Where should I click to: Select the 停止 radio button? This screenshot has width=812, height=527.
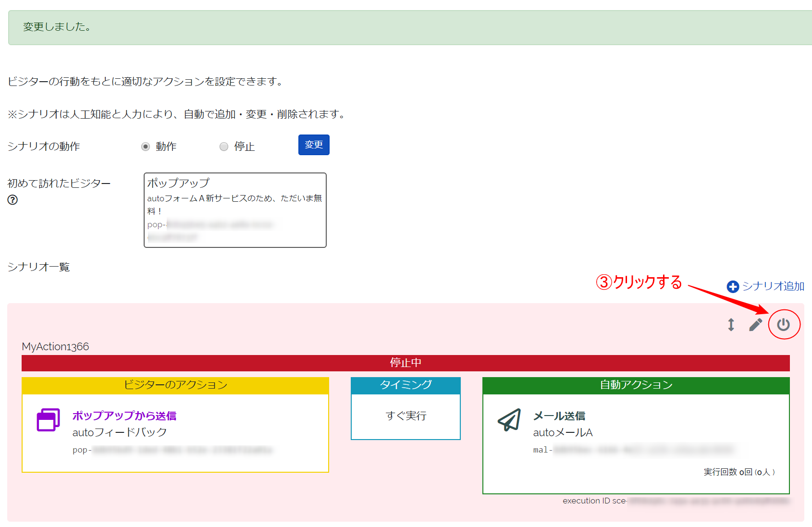pyautogui.click(x=224, y=147)
